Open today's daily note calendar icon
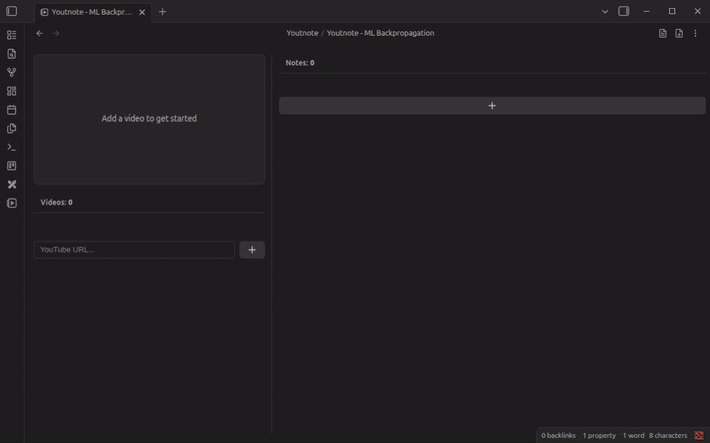 tap(12, 110)
